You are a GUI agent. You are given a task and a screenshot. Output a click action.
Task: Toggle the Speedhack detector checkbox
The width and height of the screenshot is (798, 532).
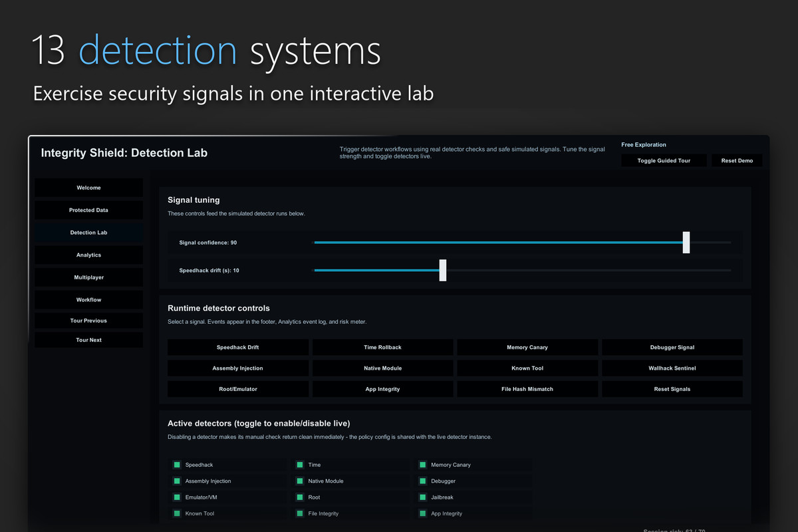tap(177, 465)
